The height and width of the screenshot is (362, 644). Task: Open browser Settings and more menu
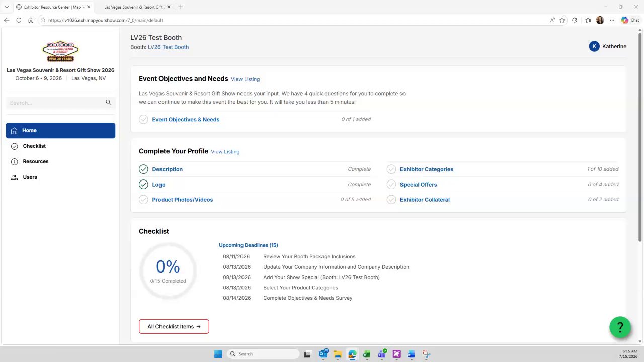612,20
